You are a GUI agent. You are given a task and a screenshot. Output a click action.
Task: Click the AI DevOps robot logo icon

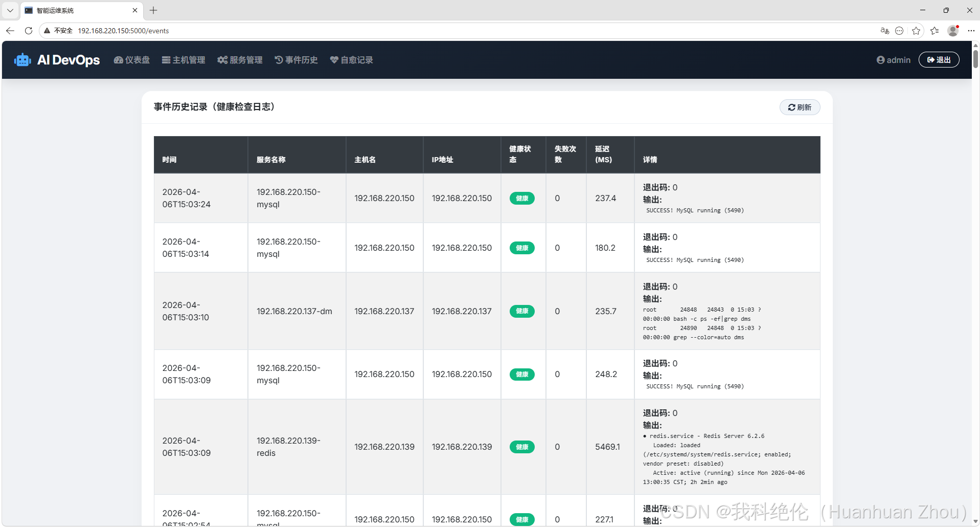click(22, 60)
